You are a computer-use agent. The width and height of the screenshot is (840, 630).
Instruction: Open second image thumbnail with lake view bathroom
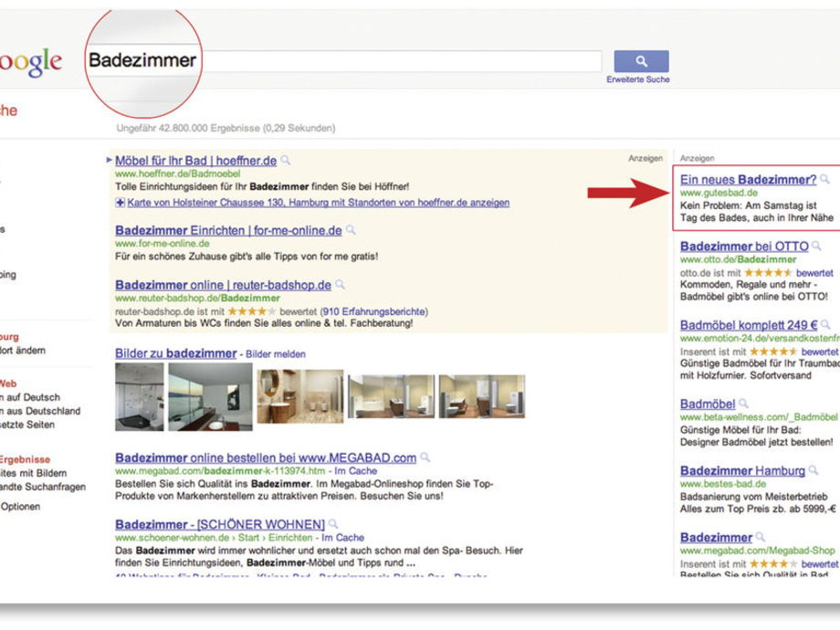(211, 397)
